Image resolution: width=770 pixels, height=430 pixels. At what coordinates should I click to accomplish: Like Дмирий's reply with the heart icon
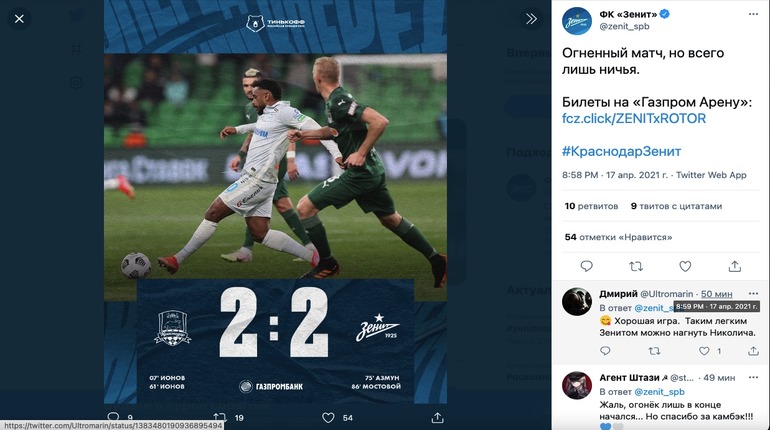(x=704, y=351)
